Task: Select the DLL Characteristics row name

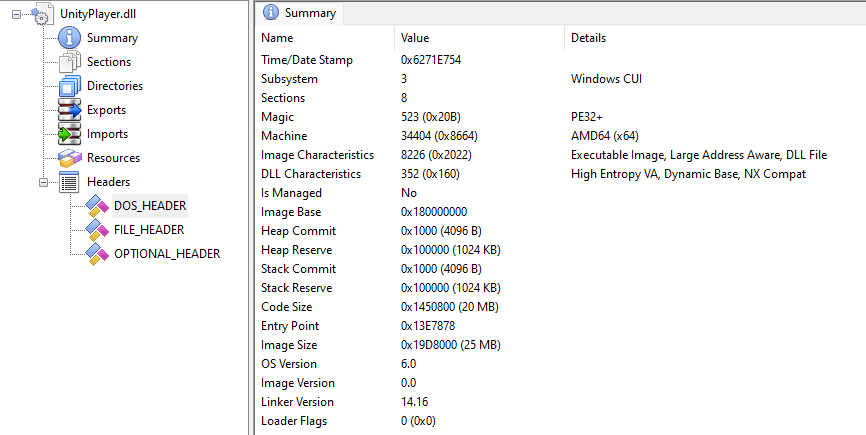Action: point(311,174)
